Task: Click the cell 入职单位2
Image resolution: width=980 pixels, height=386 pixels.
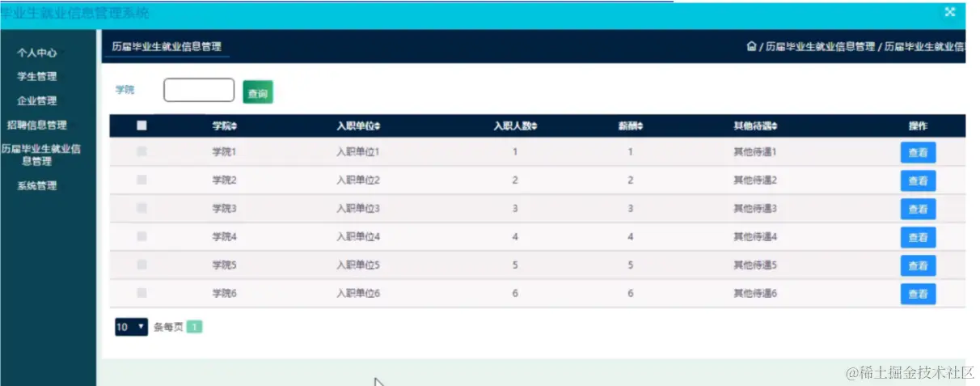Action: tap(358, 180)
